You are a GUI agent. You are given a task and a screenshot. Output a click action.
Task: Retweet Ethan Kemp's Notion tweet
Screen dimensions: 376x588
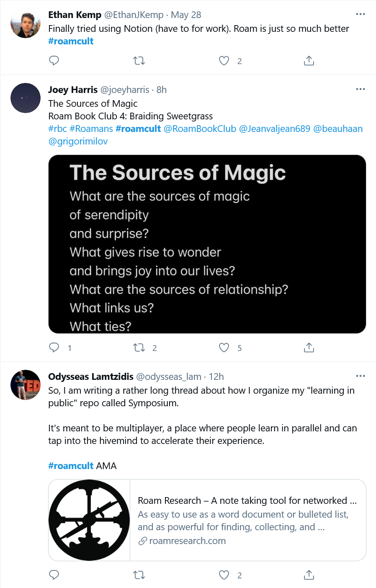139,61
